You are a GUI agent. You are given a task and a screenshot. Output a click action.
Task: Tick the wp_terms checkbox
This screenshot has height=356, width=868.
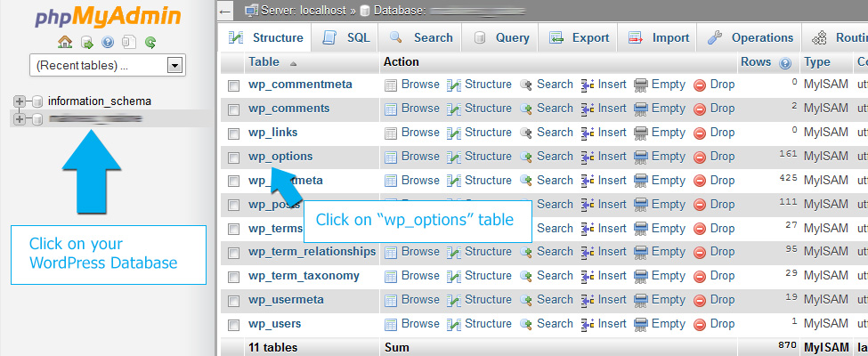[233, 230]
